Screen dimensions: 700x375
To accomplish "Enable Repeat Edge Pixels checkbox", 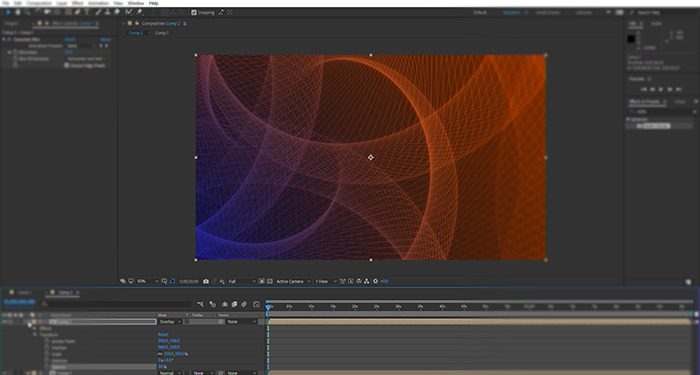I will coord(67,65).
